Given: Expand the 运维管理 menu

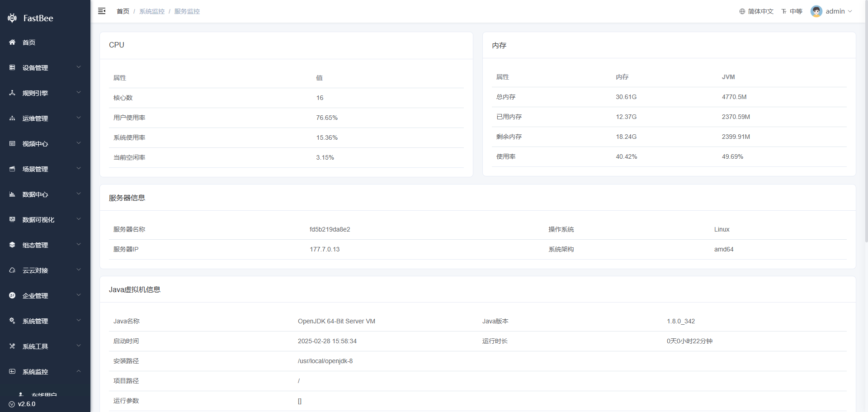Looking at the screenshot, I should pyautogui.click(x=45, y=118).
